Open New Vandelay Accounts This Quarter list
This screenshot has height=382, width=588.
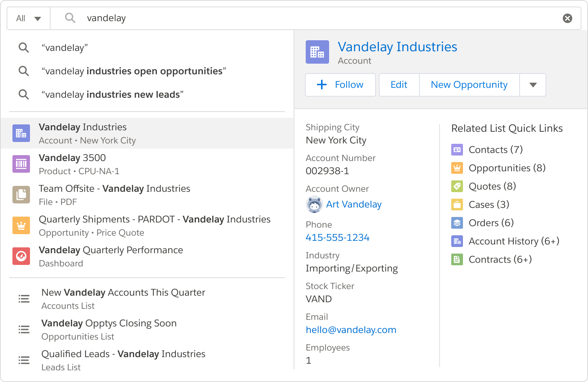coord(147,299)
